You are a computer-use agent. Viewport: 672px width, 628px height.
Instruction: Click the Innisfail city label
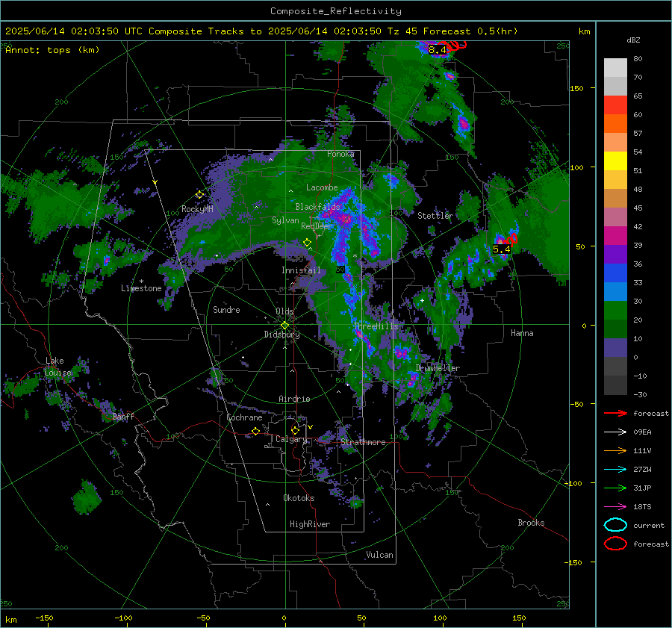click(301, 270)
